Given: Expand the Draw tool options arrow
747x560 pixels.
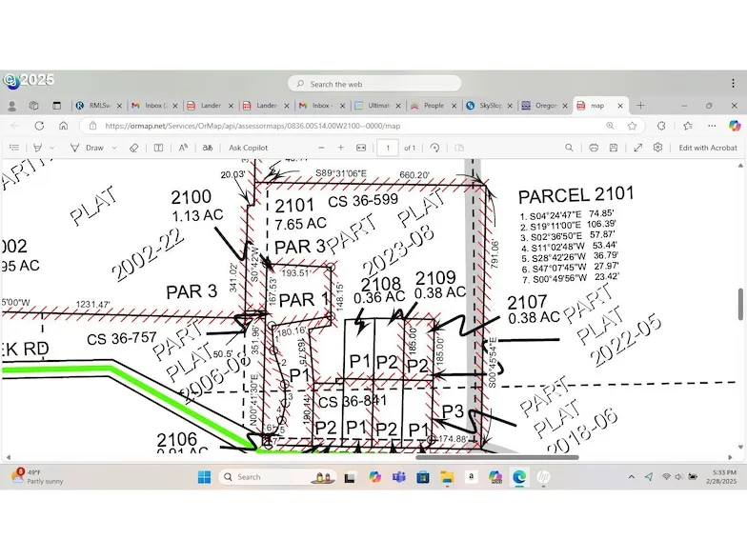Looking at the screenshot, I should [x=114, y=148].
